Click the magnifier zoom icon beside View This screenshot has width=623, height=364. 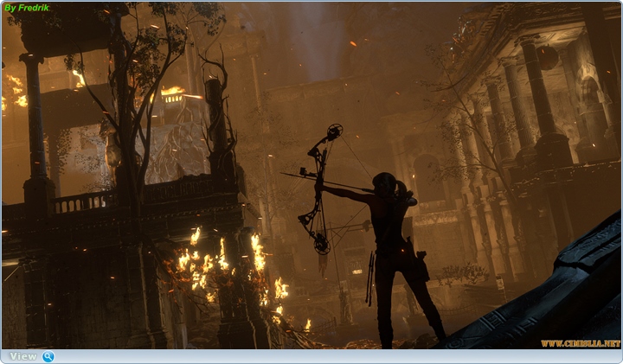tap(48, 356)
